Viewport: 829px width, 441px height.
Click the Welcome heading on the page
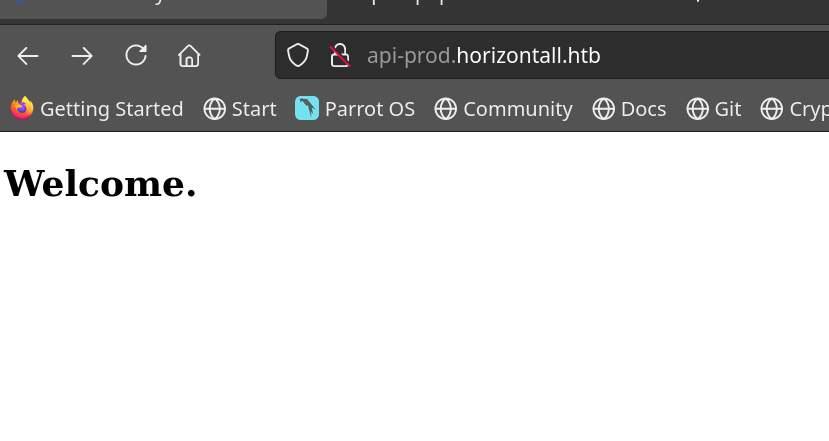[100, 184]
